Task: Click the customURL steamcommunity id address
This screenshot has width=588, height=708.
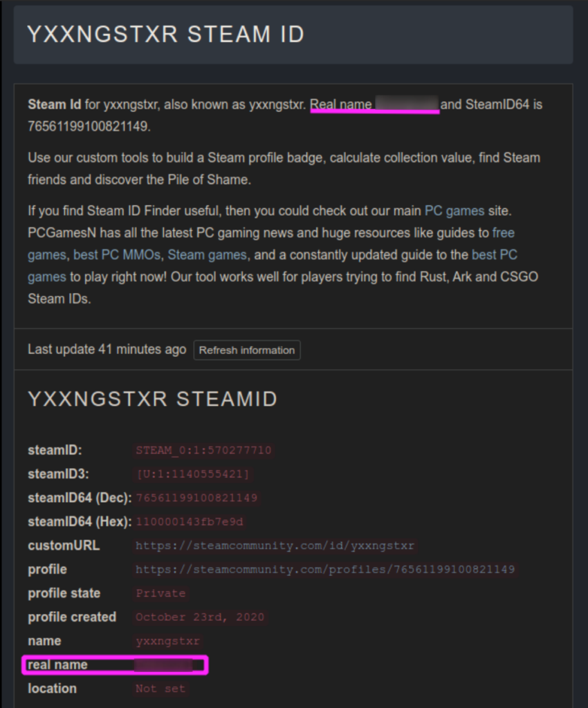Action: 275,546
